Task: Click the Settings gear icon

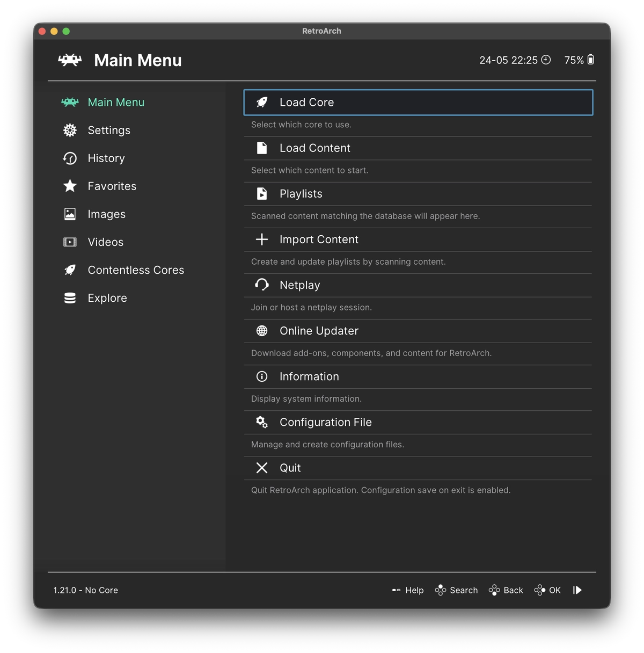Action: tap(70, 130)
